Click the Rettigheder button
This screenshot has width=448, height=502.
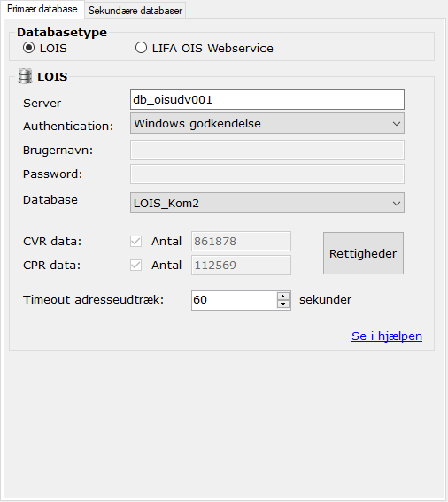[363, 253]
